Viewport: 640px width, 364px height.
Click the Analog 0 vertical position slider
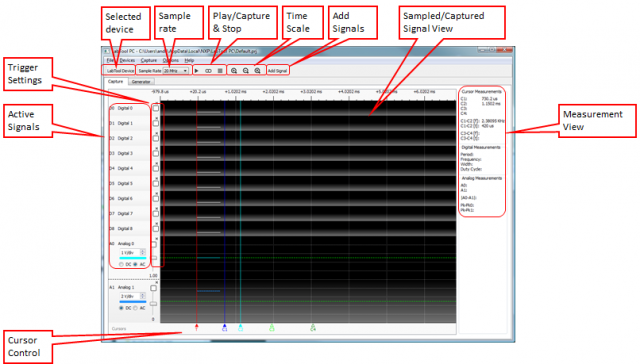pos(154,258)
